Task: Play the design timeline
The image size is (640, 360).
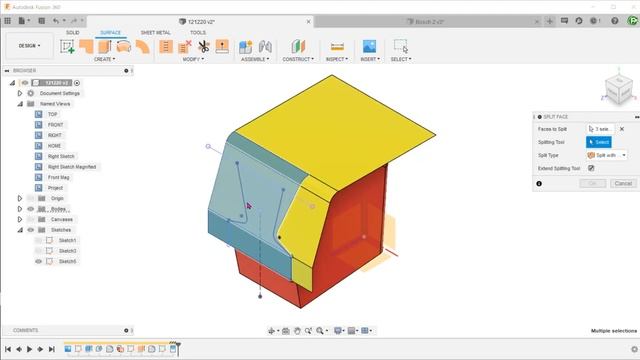Action: [x=29, y=349]
